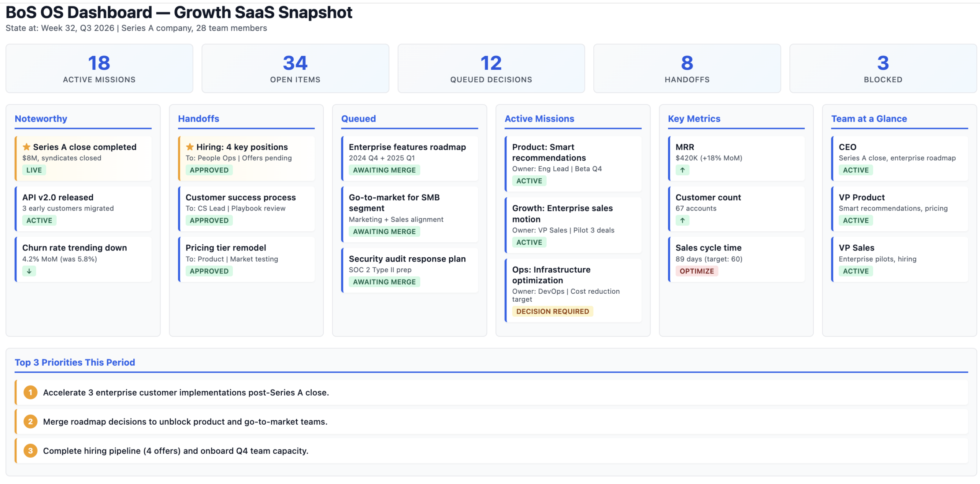Viewport: 980px width, 484px height.
Task: Open the 3 Blocked stat card
Action: tap(883, 69)
